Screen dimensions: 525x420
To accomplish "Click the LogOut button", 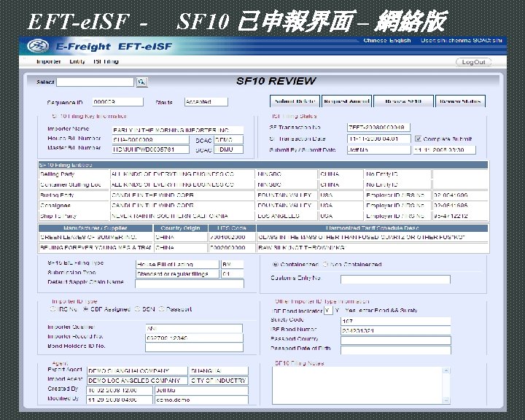I will [473, 62].
